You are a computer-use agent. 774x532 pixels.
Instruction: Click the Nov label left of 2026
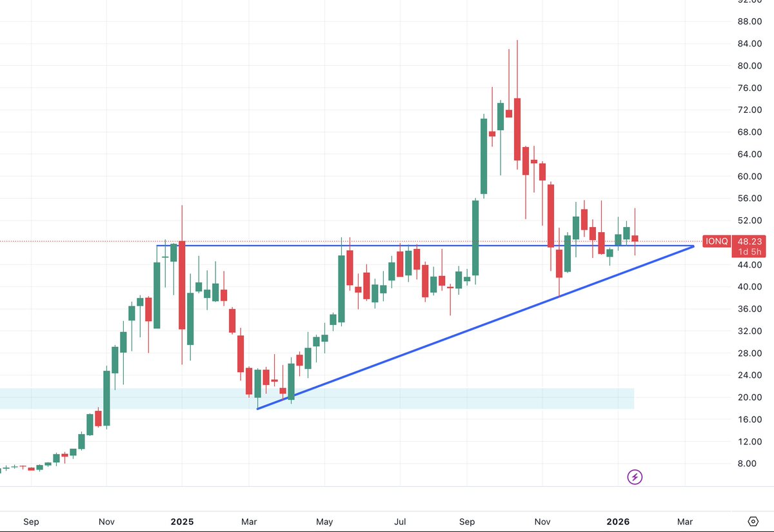point(542,521)
